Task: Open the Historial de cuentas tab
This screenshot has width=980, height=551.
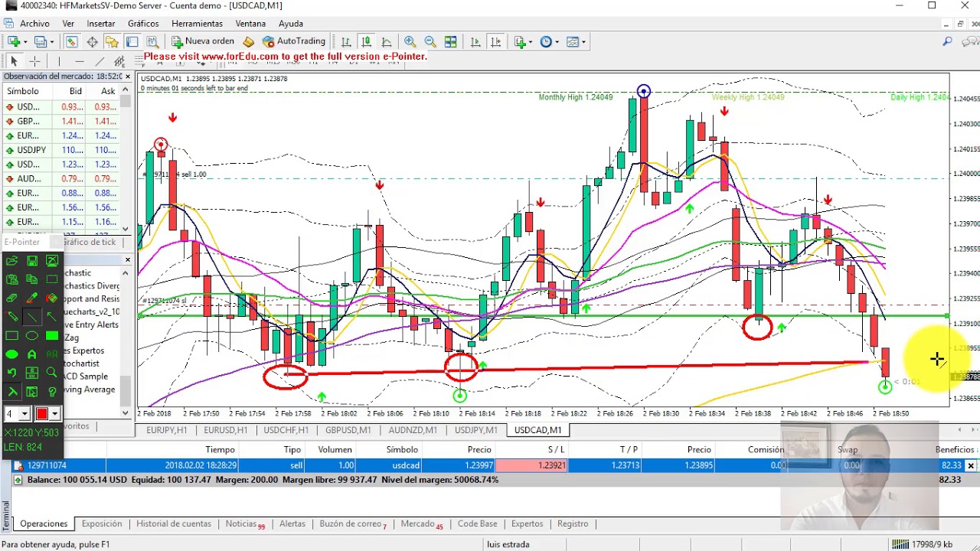Action: (174, 524)
